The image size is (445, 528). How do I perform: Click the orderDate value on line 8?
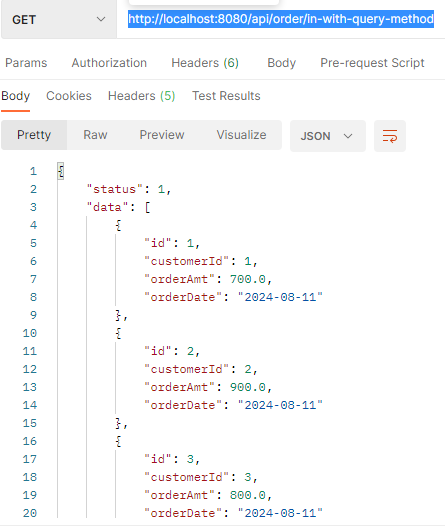(280, 297)
